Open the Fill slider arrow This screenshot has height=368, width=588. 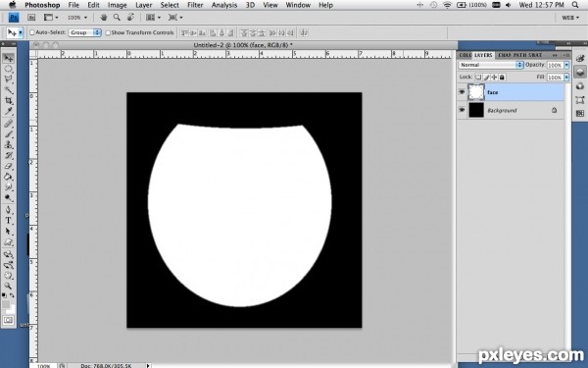click(566, 77)
